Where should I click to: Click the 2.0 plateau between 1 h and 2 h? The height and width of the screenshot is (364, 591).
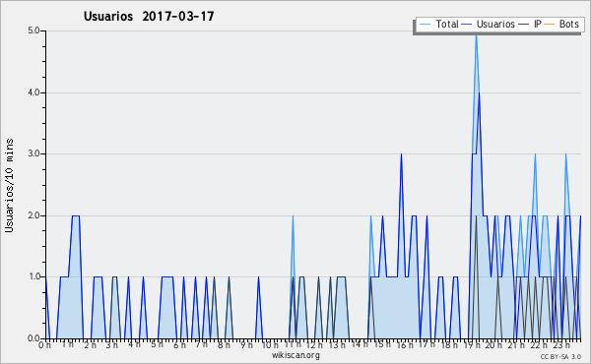coord(76,215)
